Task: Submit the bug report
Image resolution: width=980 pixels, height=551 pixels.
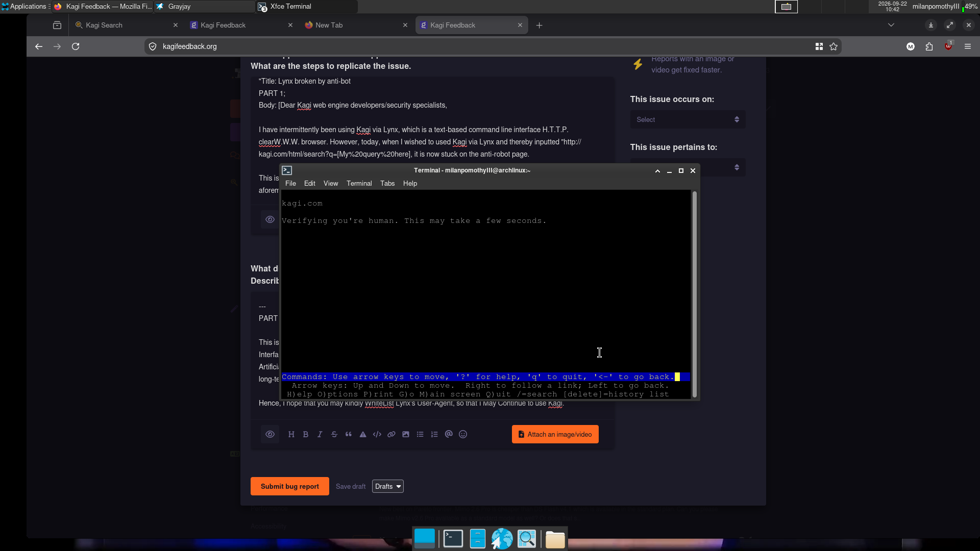Action: [x=290, y=486]
